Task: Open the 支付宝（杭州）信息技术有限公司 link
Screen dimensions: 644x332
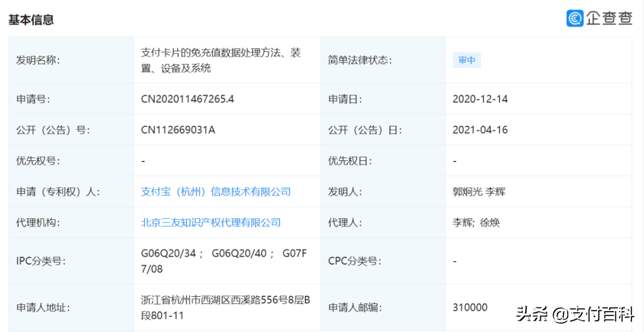Action: (216, 192)
